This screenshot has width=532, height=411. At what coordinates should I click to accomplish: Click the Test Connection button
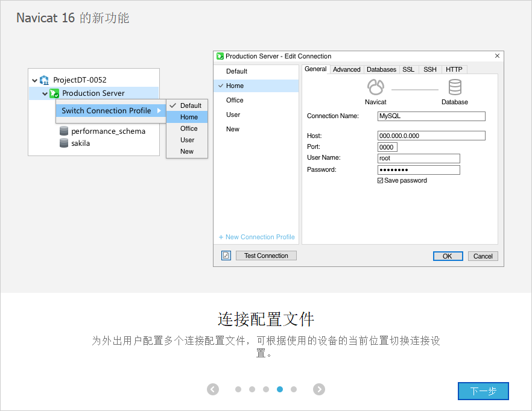[x=266, y=256]
